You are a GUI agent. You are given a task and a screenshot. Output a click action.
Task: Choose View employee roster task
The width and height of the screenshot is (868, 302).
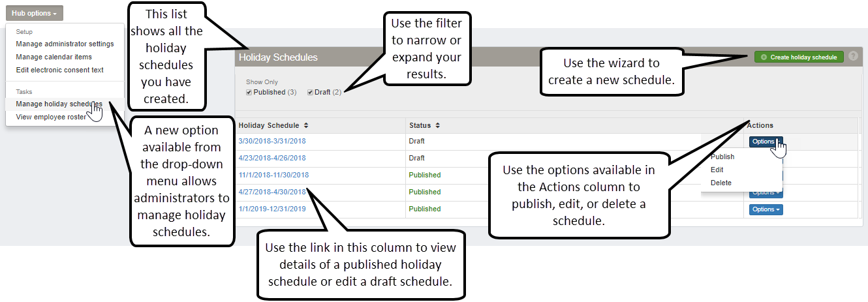pyautogui.click(x=50, y=117)
